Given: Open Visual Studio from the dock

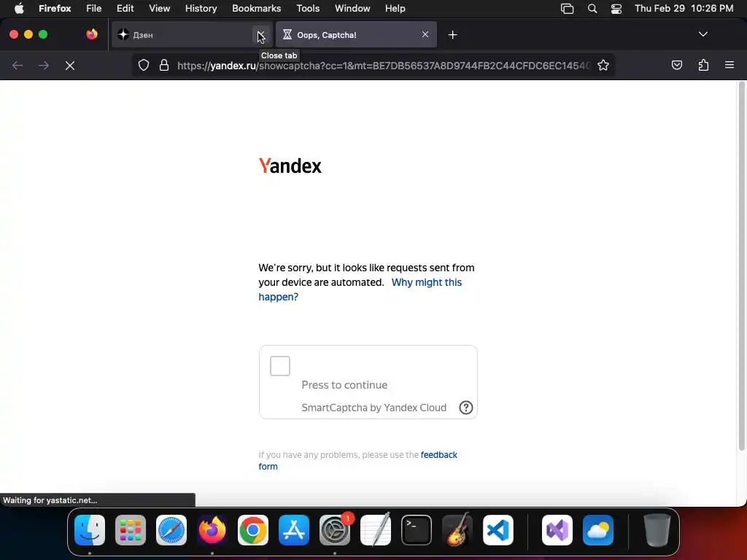Looking at the screenshot, I should pos(557,530).
